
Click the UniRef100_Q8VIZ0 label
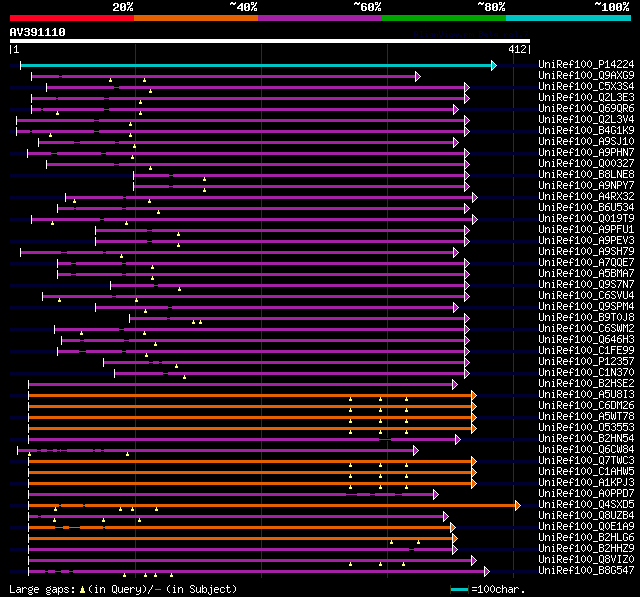tap(586, 560)
